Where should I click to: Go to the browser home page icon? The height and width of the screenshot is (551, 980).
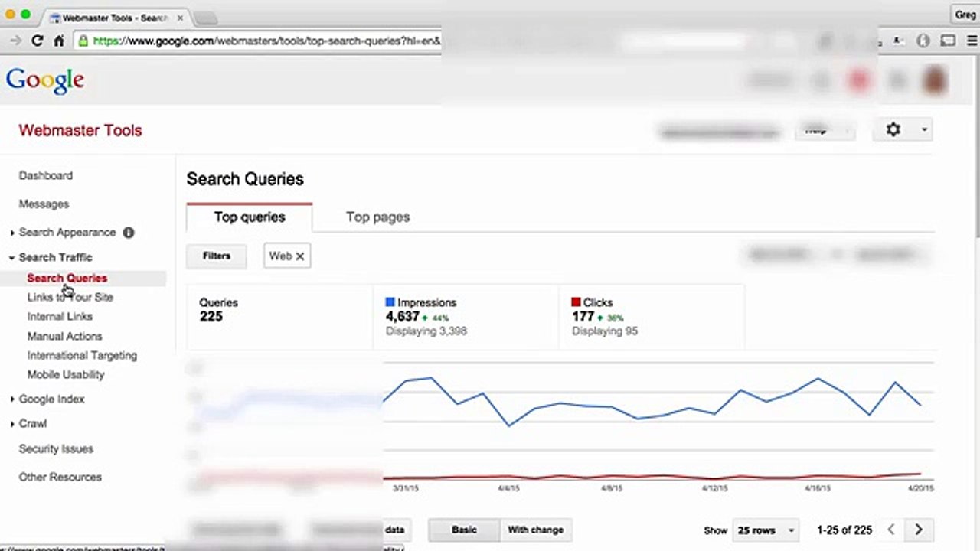point(59,41)
